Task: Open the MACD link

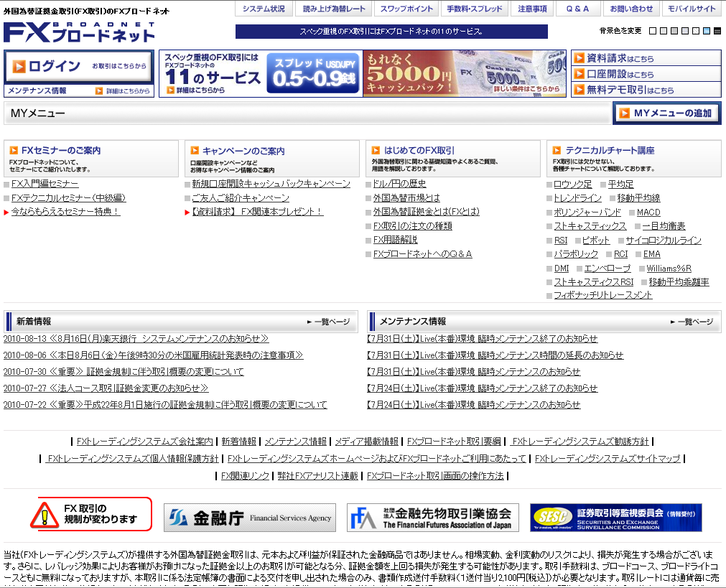Action: click(x=648, y=213)
